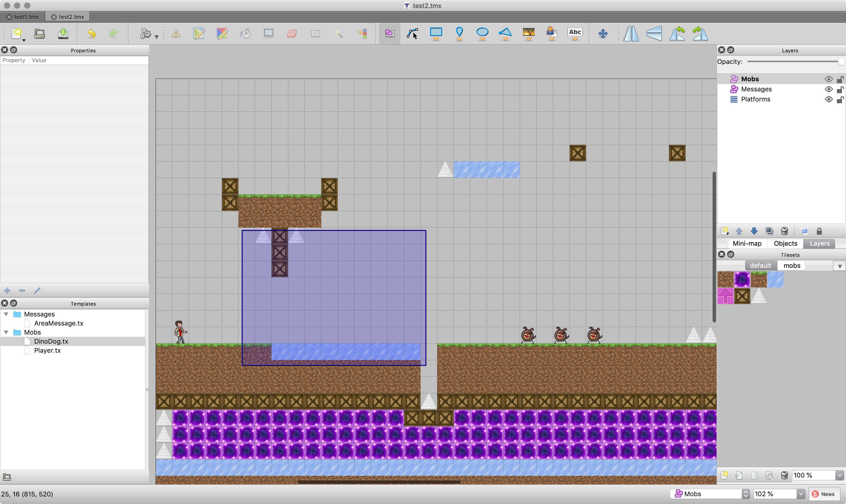Open the current layer Mobs combo box
846x504 pixels.
(710, 494)
